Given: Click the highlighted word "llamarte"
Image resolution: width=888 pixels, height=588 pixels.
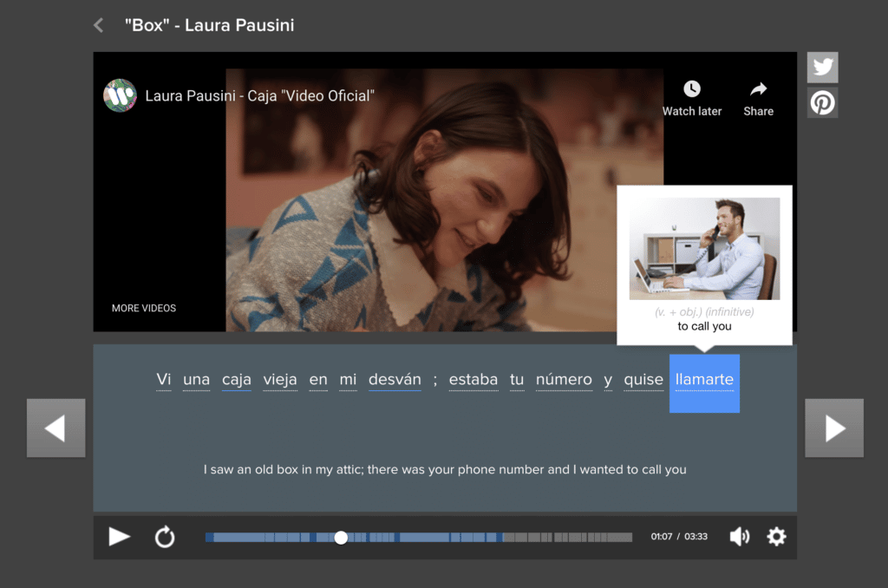Looking at the screenshot, I should [x=704, y=380].
